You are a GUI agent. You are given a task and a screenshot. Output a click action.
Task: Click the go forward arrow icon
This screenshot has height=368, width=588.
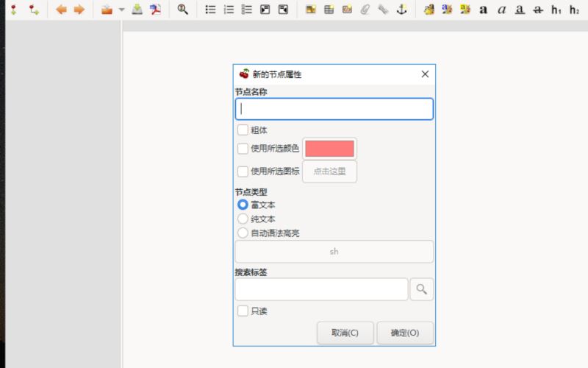(79, 10)
